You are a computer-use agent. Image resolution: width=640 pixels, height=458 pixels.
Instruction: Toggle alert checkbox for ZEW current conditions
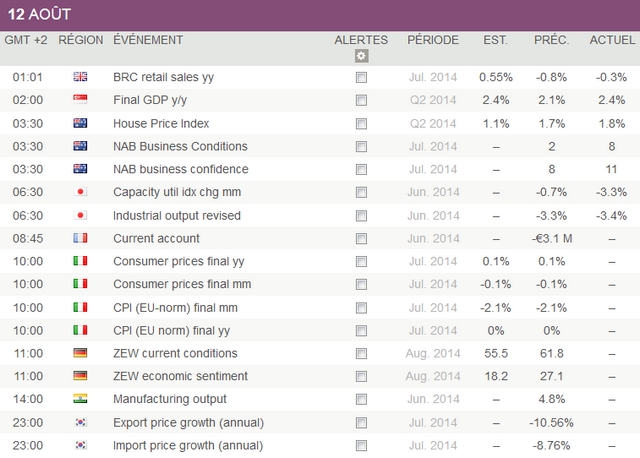pyautogui.click(x=361, y=353)
